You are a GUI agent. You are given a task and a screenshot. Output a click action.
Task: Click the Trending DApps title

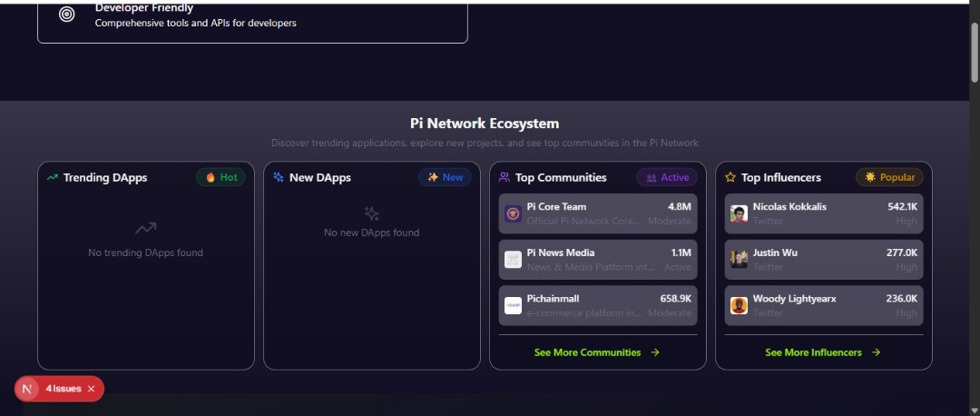(x=105, y=178)
